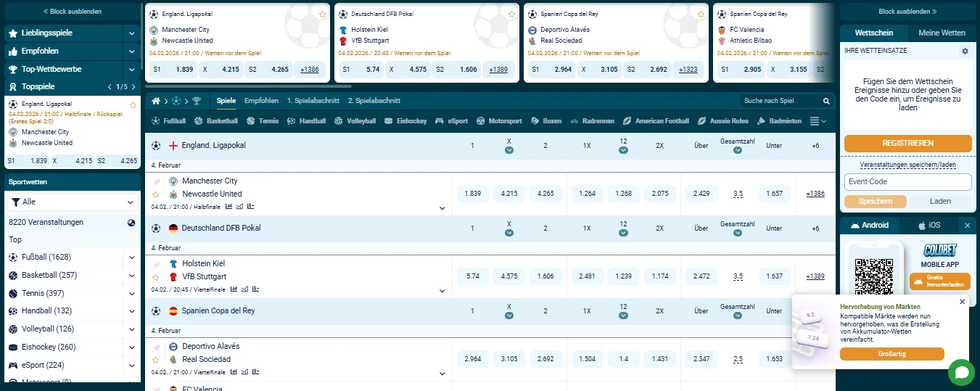Select Aussie Rules in the sports bar
The width and height of the screenshot is (980, 391).
(x=723, y=121)
